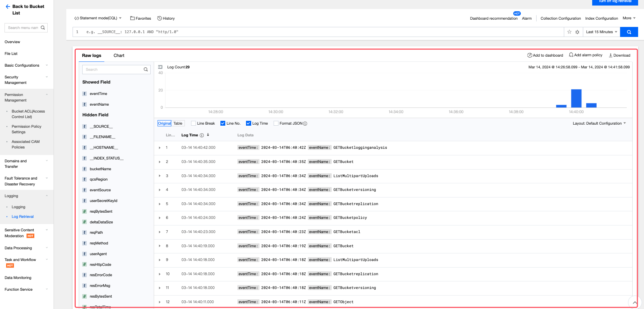
Task: Open Layout Default Configuration dropdown
Action: (599, 123)
